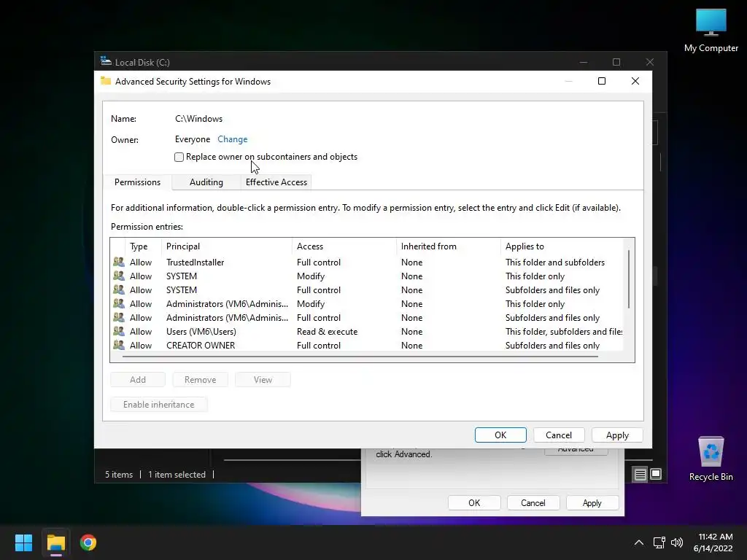The height and width of the screenshot is (560, 747).
Task: Click the 'Everyone' owner text
Action: tap(193, 139)
